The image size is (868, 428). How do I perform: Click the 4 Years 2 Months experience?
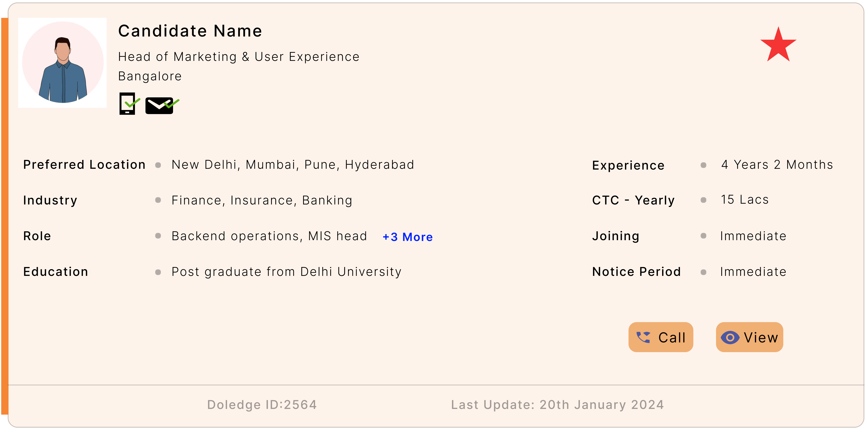coord(777,165)
